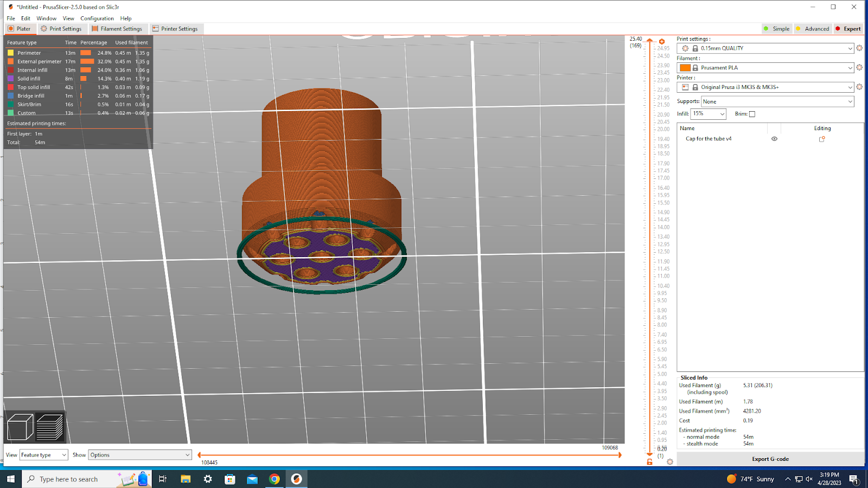Click the gear icon below the vertical layer slider
The image size is (868, 488).
click(x=670, y=462)
